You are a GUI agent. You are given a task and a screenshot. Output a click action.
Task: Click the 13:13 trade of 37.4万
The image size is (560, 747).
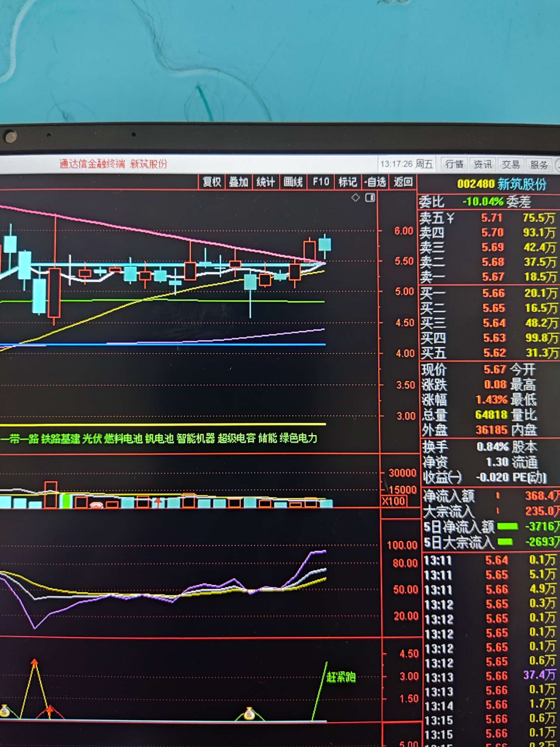pyautogui.click(x=491, y=676)
